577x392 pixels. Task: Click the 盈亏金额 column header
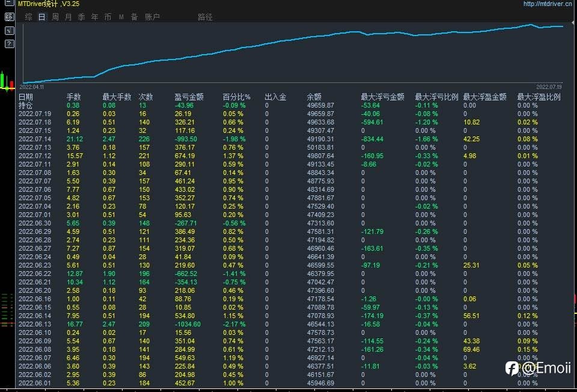(189, 97)
